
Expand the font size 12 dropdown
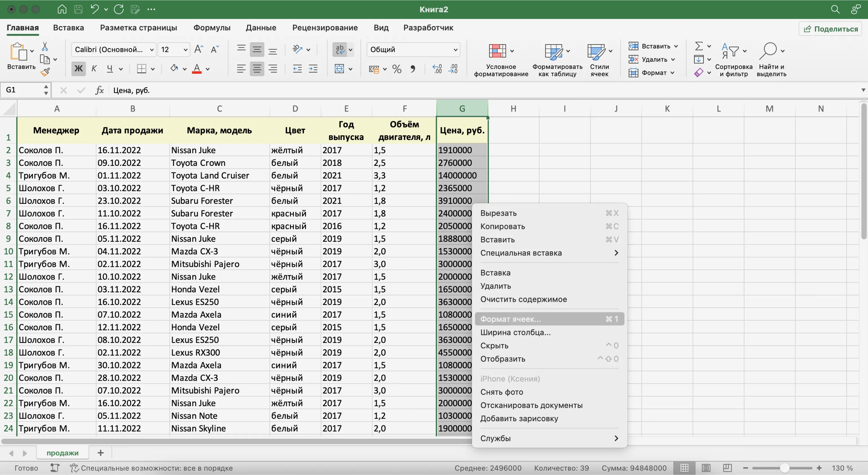[x=185, y=50]
